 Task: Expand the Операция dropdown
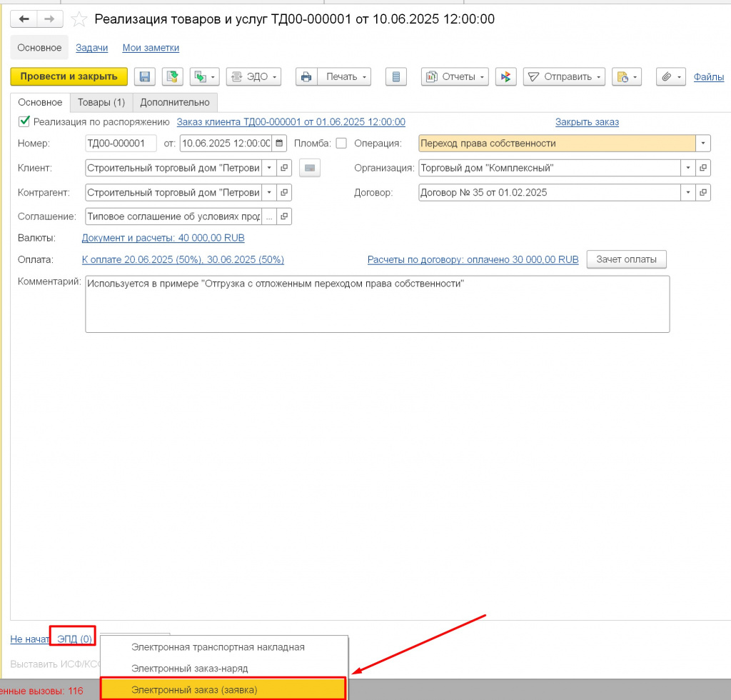tap(703, 143)
